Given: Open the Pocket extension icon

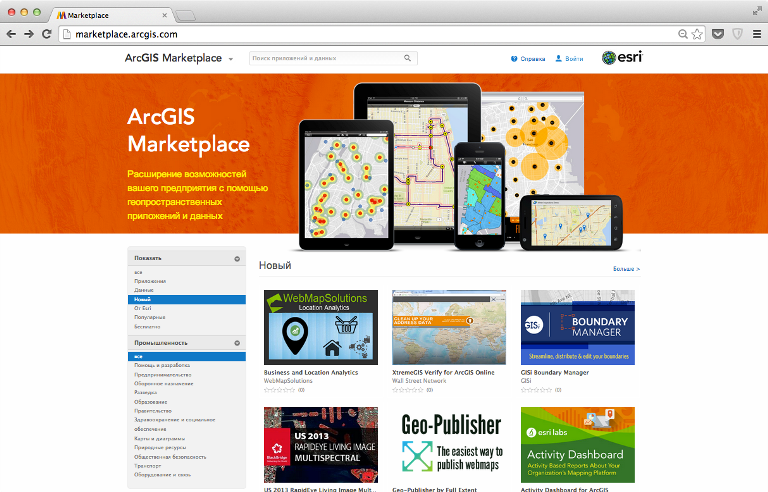Looking at the screenshot, I should click(718, 34).
